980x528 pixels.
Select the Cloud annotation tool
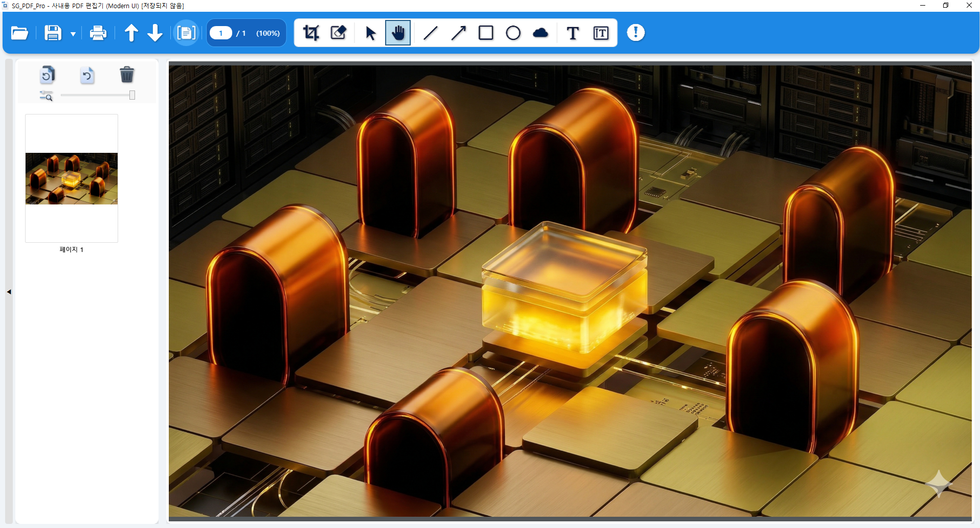click(x=541, y=33)
